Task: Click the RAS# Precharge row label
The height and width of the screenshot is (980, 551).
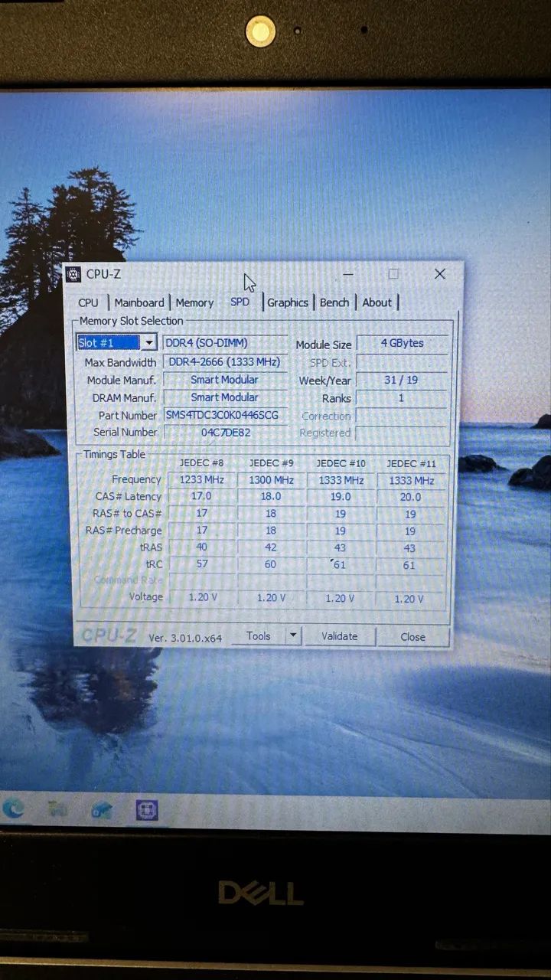Action: pyautogui.click(x=123, y=530)
